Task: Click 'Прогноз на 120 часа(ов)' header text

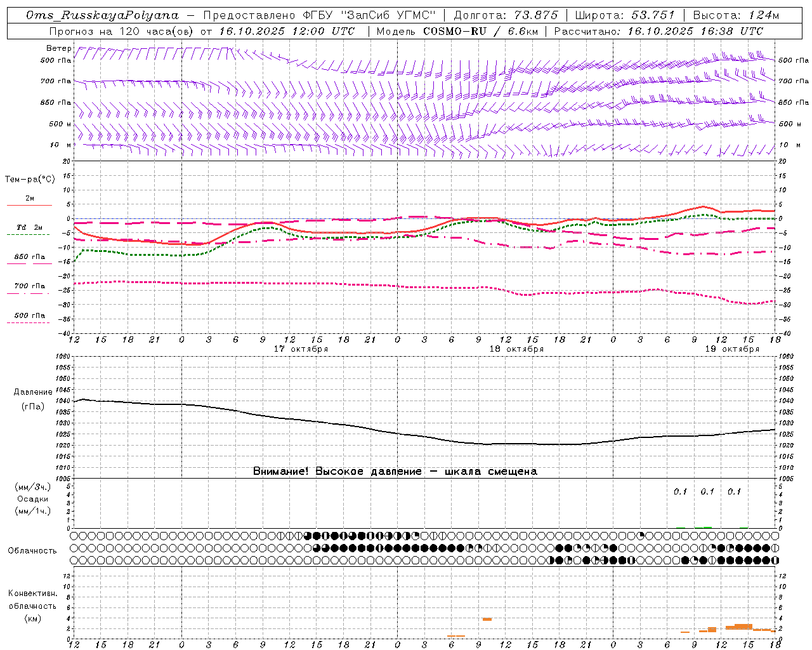Action: [122, 31]
